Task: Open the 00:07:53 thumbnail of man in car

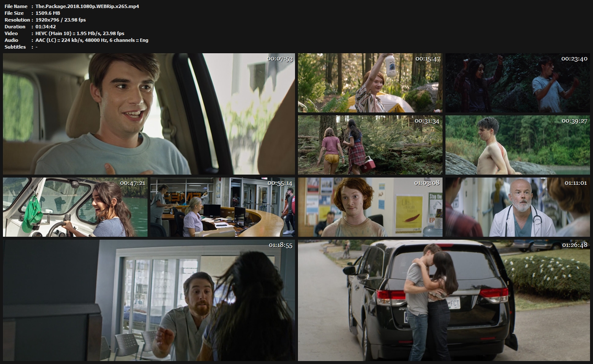Action: [149, 114]
